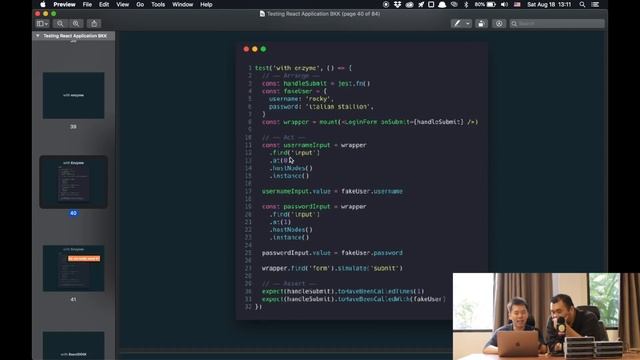Select page 40 thumbnail
This screenshot has height=360, width=640.
tap(73, 182)
